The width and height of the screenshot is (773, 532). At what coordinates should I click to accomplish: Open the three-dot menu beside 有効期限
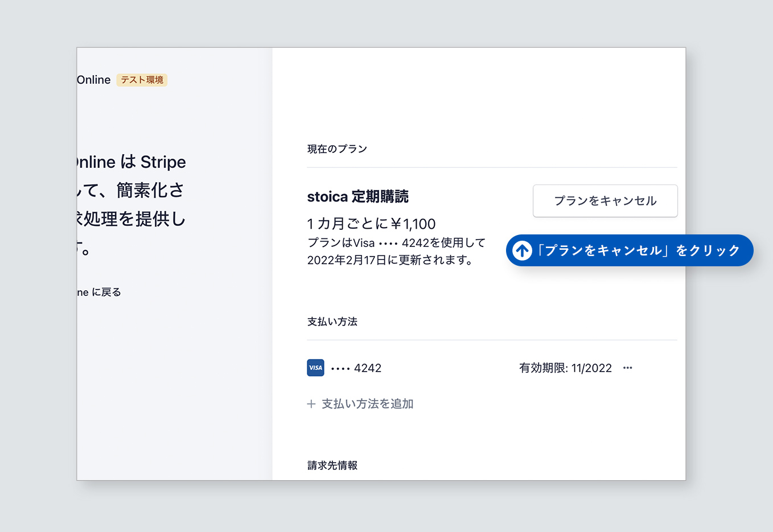pyautogui.click(x=627, y=368)
